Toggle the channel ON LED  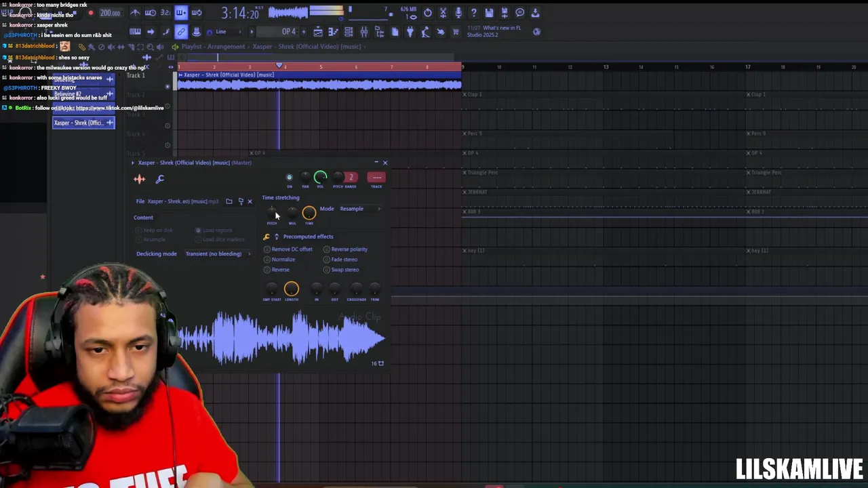click(290, 178)
